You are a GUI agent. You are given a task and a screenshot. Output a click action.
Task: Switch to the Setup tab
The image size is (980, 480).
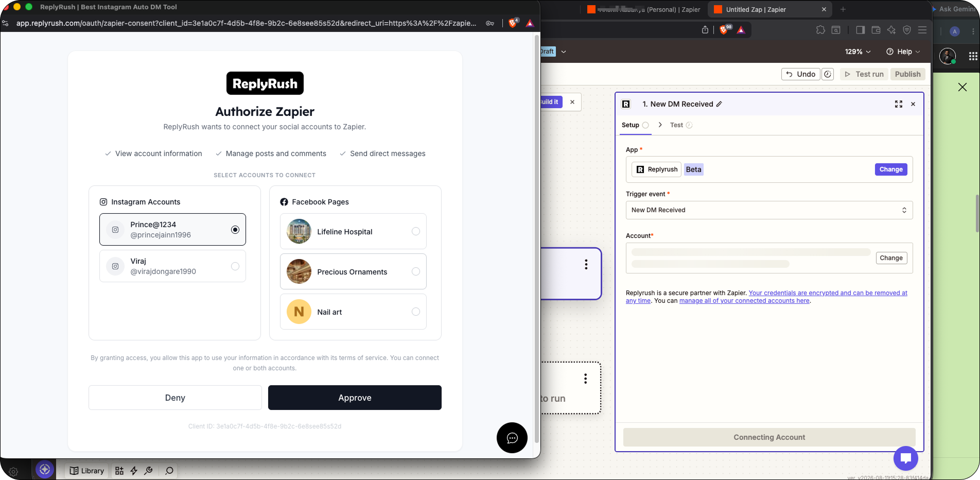pos(635,125)
